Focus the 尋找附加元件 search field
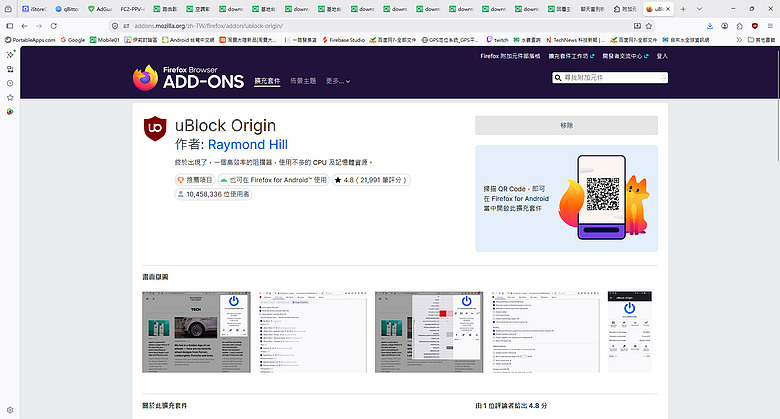This screenshot has height=419, width=780. pyautogui.click(x=609, y=78)
